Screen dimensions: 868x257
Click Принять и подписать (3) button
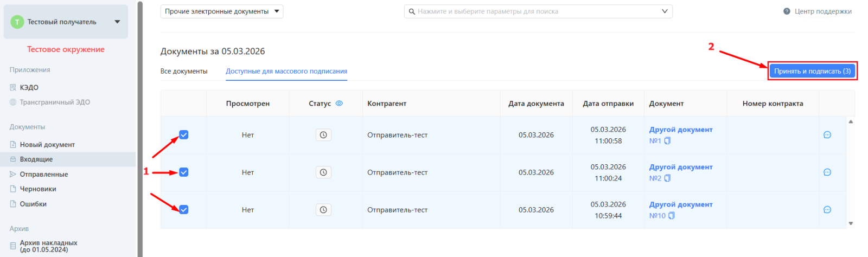coord(812,71)
